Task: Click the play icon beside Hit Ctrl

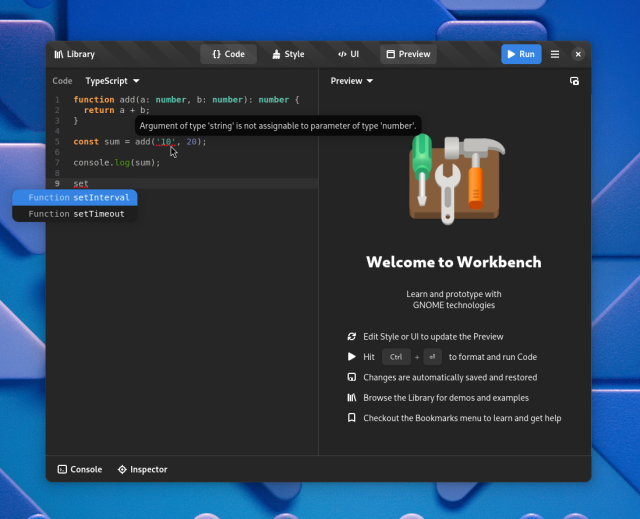Action: (x=351, y=357)
